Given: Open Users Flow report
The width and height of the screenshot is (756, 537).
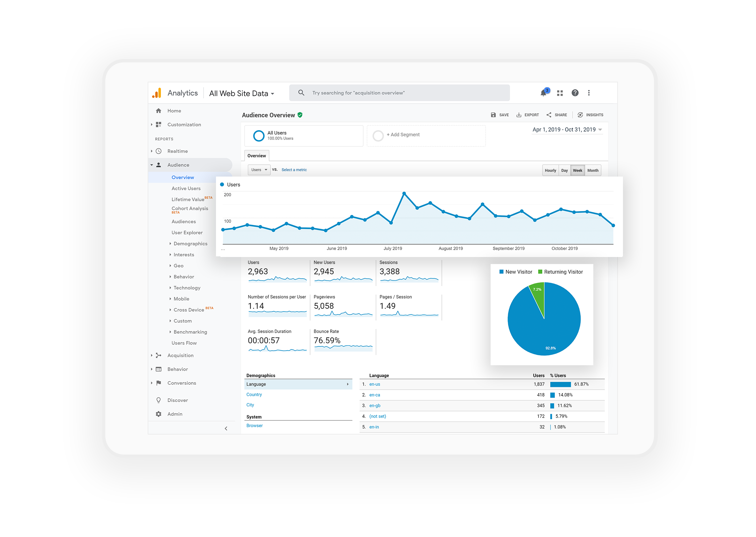Looking at the screenshot, I should [184, 343].
